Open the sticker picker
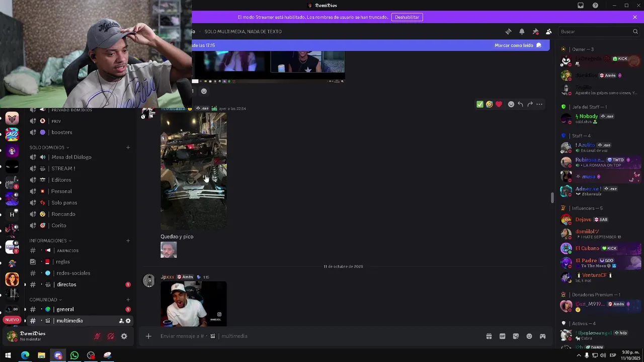 coord(516,336)
